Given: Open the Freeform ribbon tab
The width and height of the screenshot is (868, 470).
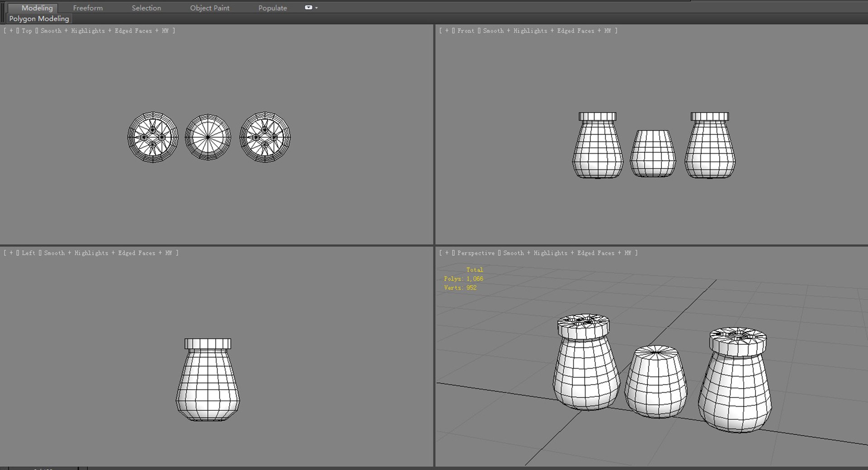Looking at the screenshot, I should tap(88, 8).
